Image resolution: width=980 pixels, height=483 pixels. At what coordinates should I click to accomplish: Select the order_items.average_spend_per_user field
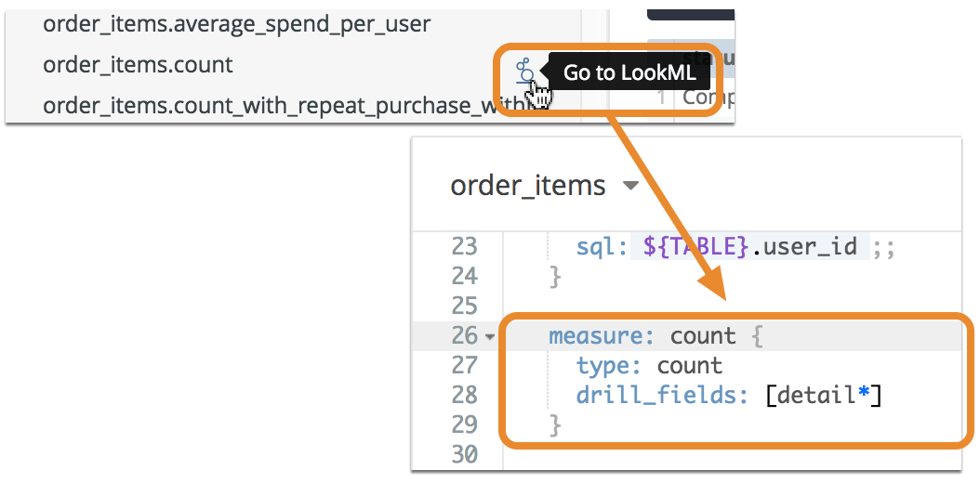click(x=236, y=24)
